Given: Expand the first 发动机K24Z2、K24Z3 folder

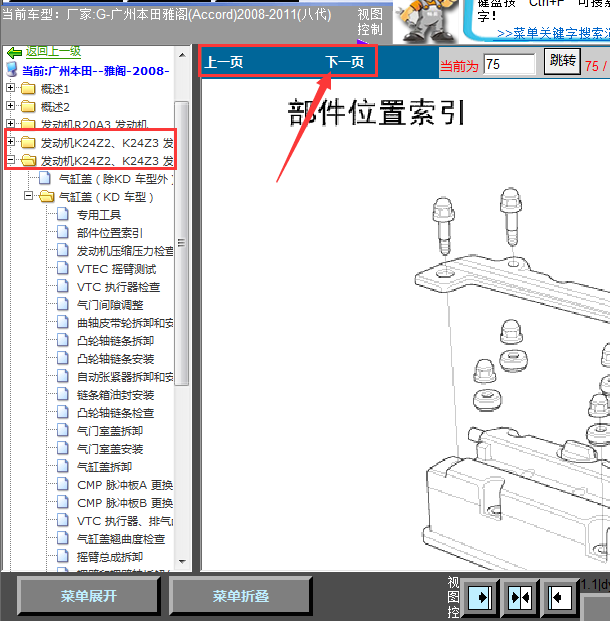Looking at the screenshot, I should click(x=11, y=141).
